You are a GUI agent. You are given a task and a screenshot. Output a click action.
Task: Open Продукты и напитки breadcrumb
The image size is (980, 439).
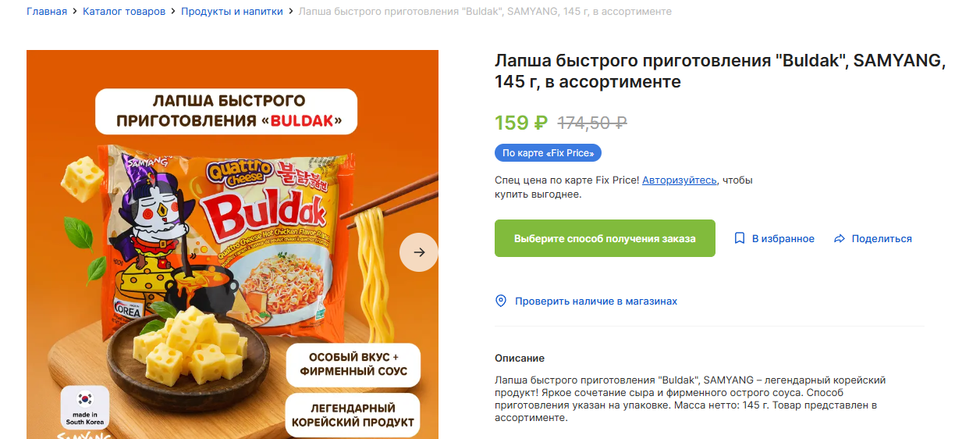pos(232,12)
